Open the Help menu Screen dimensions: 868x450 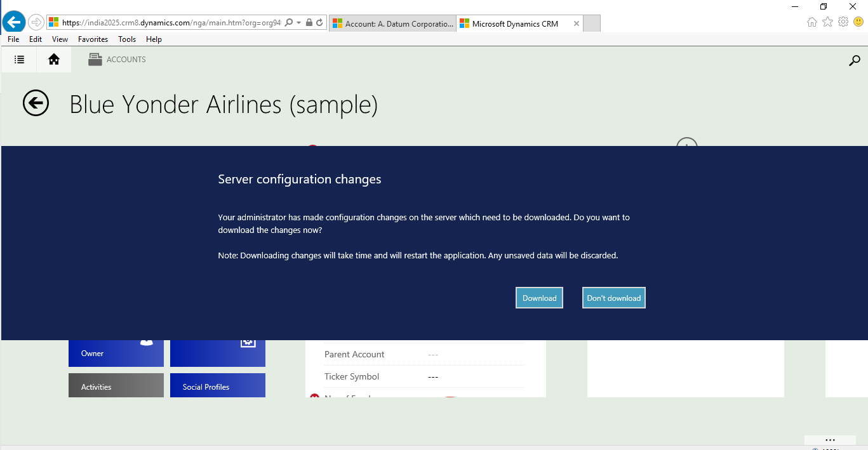point(154,39)
